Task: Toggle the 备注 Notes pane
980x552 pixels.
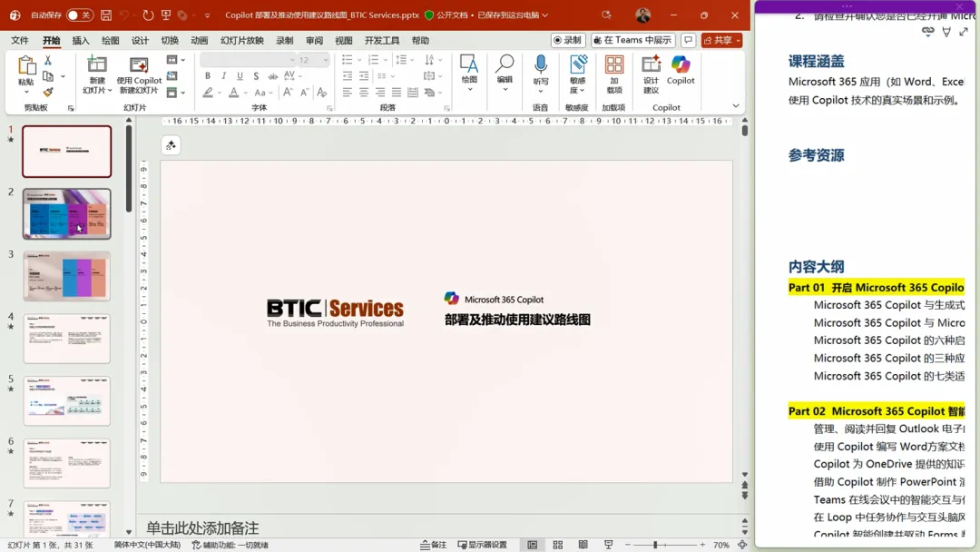Action: [433, 545]
